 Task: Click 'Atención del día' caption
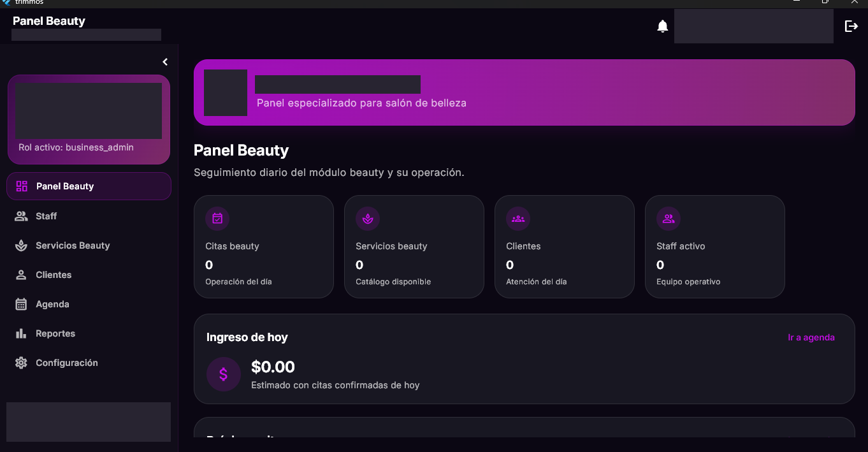pos(536,282)
